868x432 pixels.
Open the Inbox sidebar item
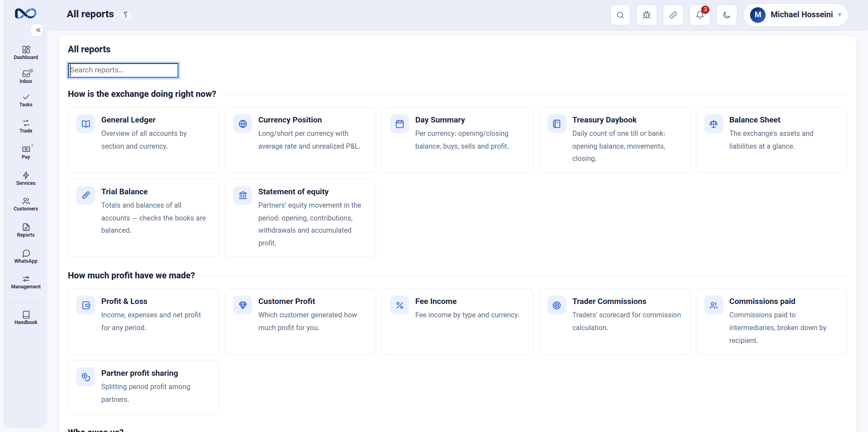coord(26,77)
